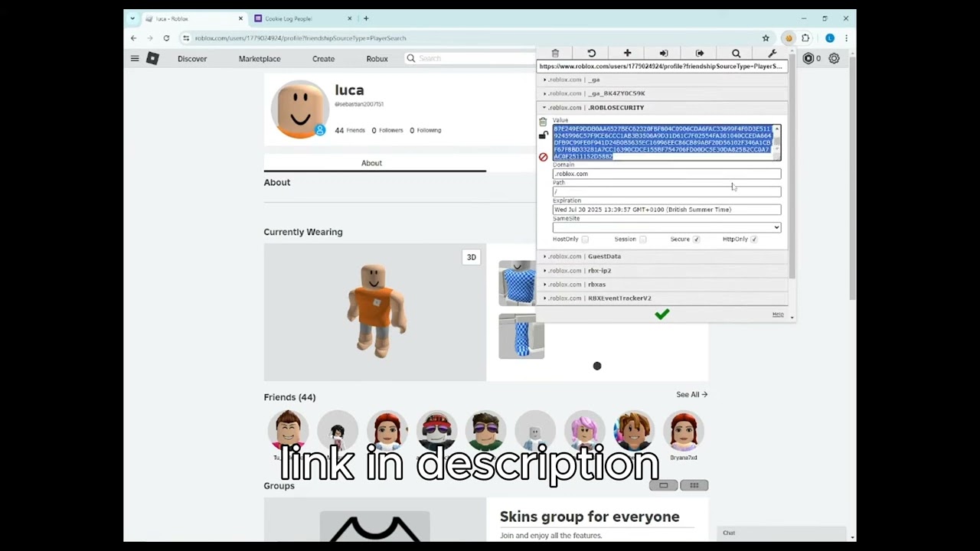Image resolution: width=980 pixels, height=551 pixels.
Task: Switch groups to list view icon
Action: click(x=664, y=485)
